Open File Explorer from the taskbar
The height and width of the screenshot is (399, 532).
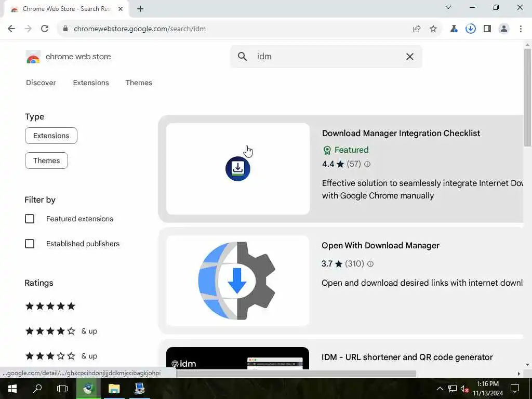114,389
